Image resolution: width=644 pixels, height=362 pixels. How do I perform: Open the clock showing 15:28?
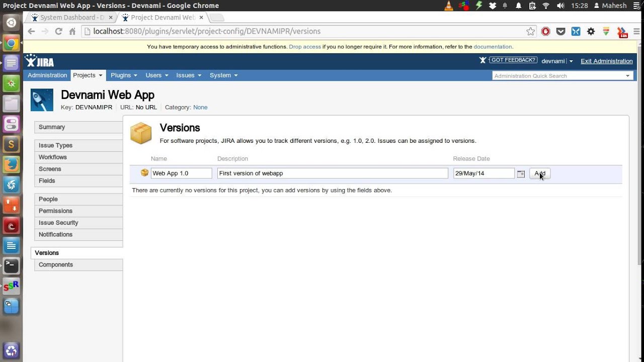(580, 6)
